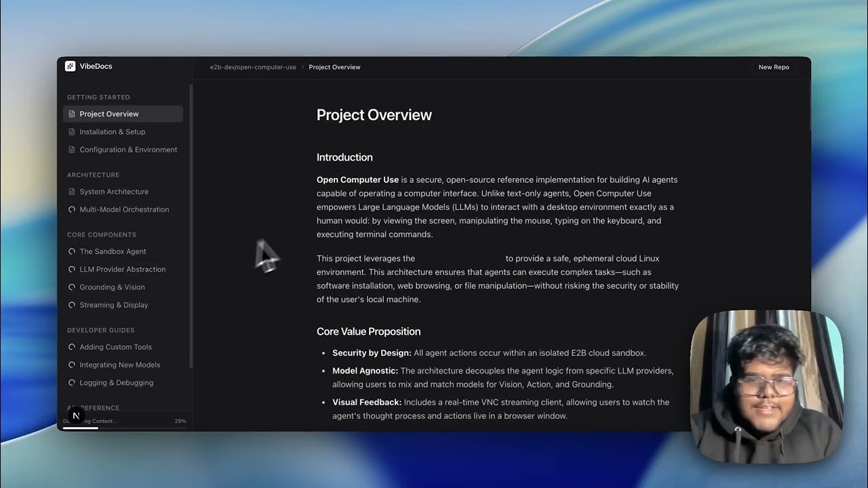The image size is (868, 488).
Task: Select Installation & Setup in the sidebar
Action: 113,131
